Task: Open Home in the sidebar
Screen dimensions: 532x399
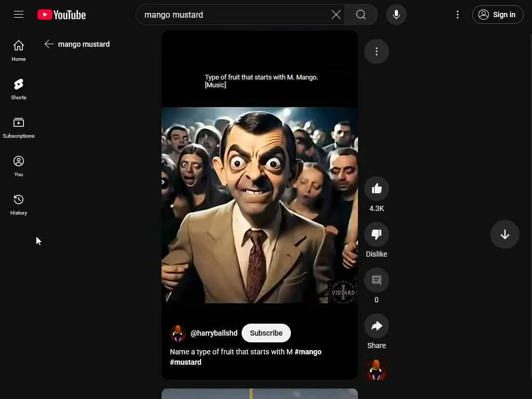Action: 19,51
